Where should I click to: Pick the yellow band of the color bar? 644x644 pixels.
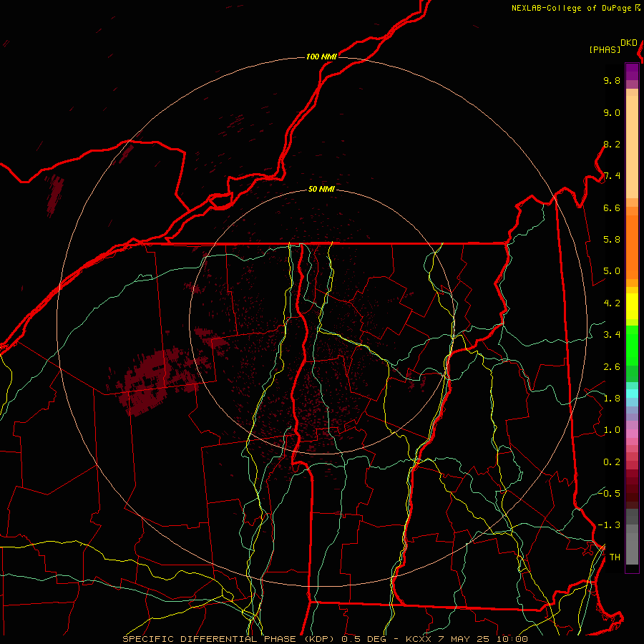pyautogui.click(x=632, y=306)
